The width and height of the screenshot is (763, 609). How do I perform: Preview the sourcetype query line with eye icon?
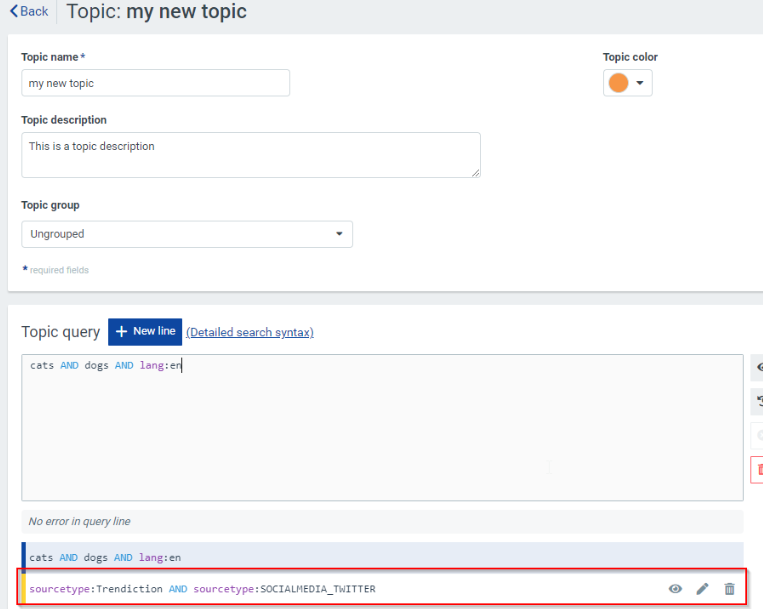tap(675, 589)
